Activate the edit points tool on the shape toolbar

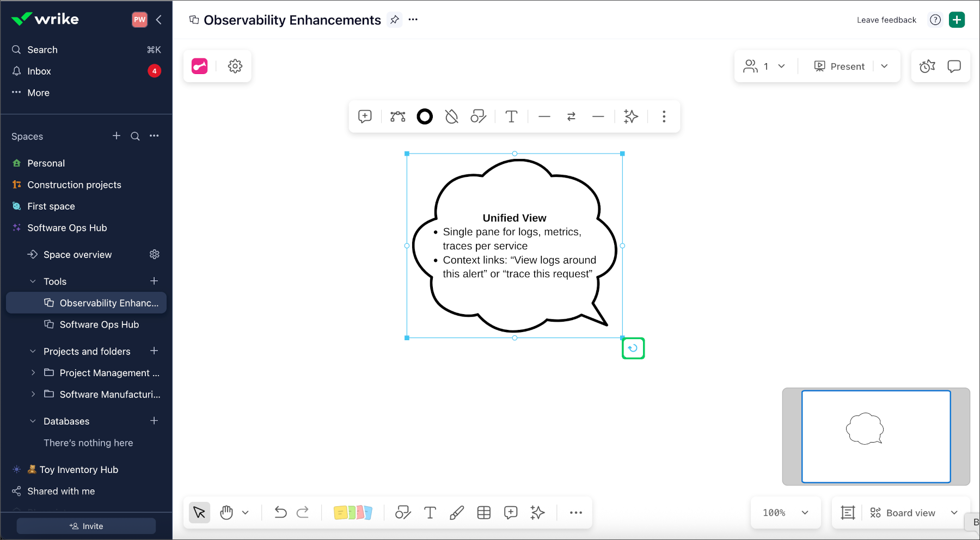pyautogui.click(x=397, y=116)
